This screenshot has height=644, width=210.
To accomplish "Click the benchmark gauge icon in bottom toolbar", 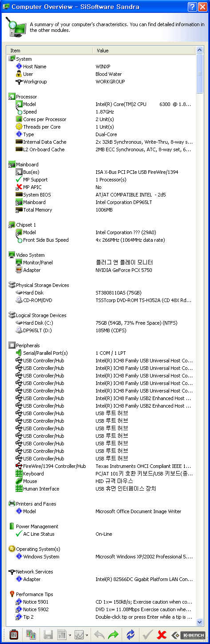I will (13, 635).
